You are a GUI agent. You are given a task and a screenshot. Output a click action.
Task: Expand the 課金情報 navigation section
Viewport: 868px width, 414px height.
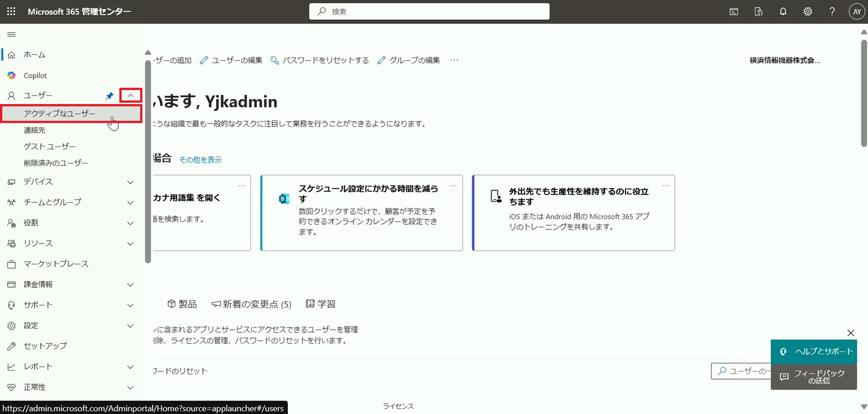tap(130, 285)
